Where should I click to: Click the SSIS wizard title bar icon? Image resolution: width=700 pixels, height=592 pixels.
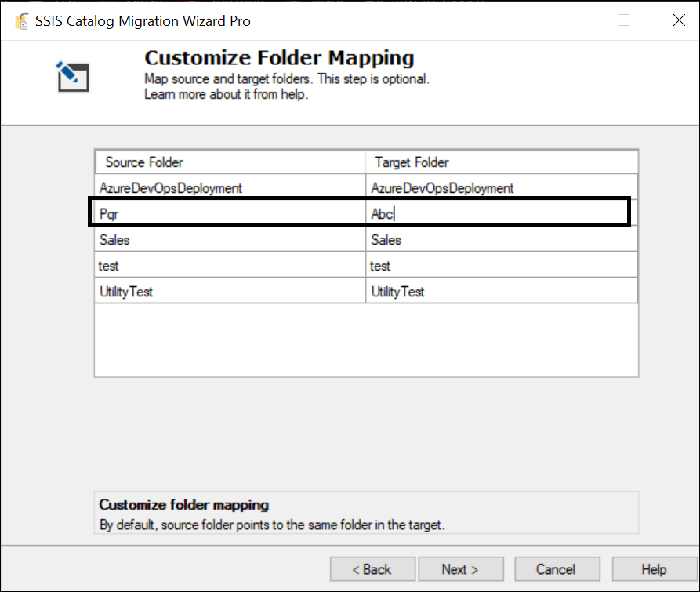coord(21,21)
